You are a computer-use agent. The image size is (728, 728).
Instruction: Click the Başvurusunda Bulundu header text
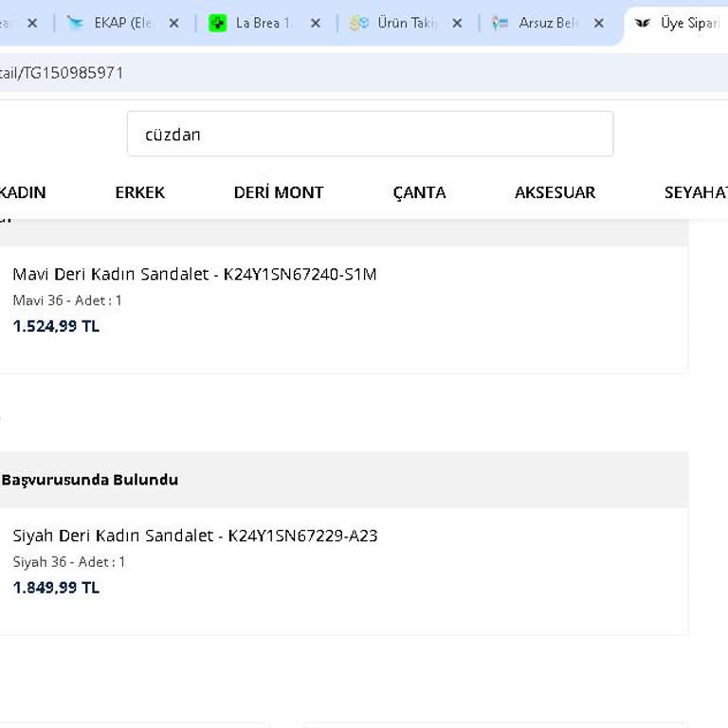click(90, 480)
